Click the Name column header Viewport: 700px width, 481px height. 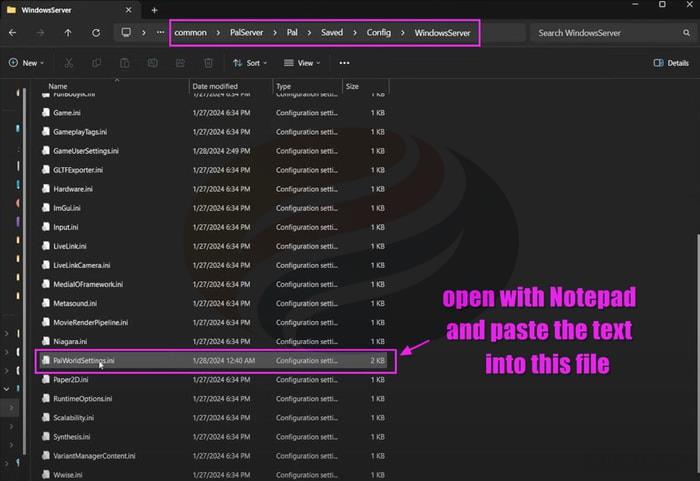[58, 87]
